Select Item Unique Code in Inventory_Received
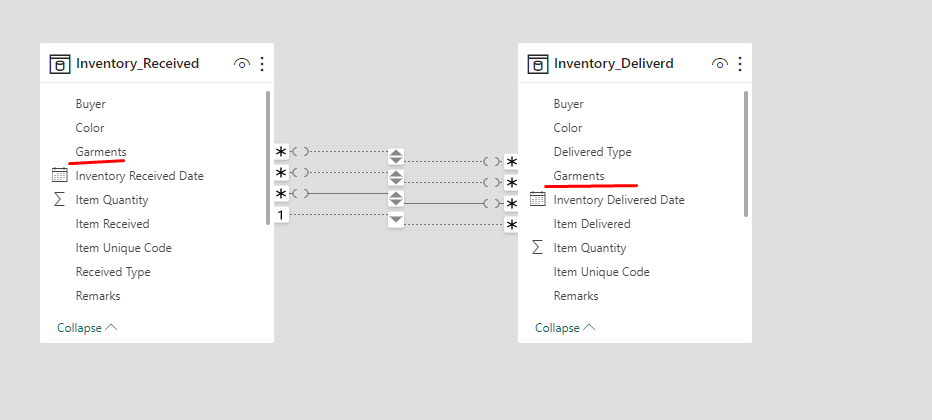The height and width of the screenshot is (420, 932). [x=124, y=248]
